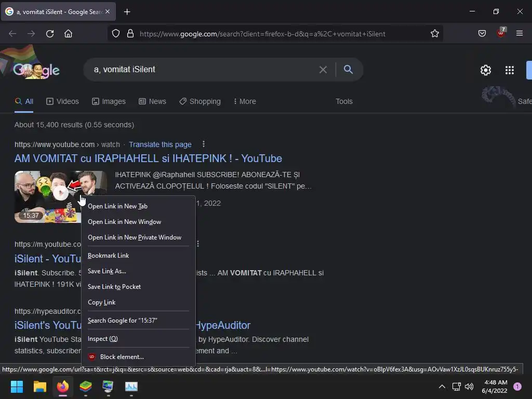Select Save Link As from context menu

(x=138, y=271)
